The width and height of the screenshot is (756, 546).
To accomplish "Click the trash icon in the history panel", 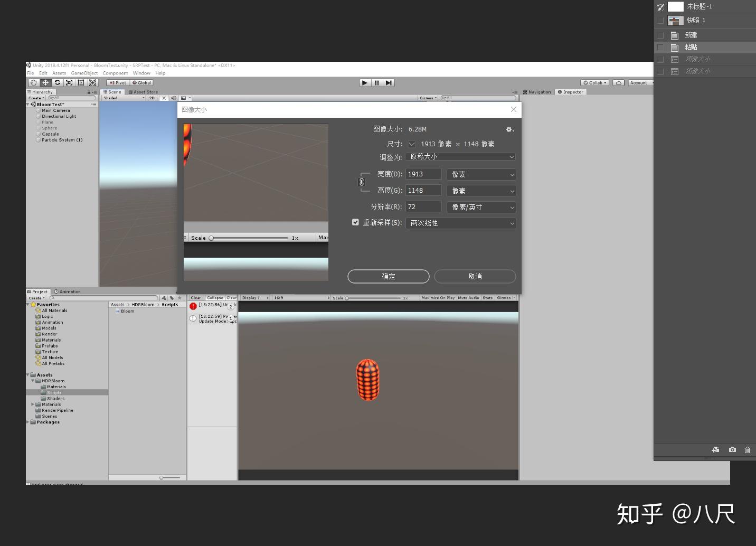I will pyautogui.click(x=748, y=450).
